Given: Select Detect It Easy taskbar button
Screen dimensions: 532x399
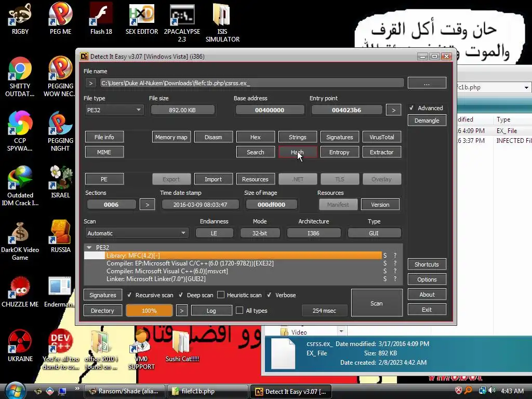Looking at the screenshot, I should [290, 391].
